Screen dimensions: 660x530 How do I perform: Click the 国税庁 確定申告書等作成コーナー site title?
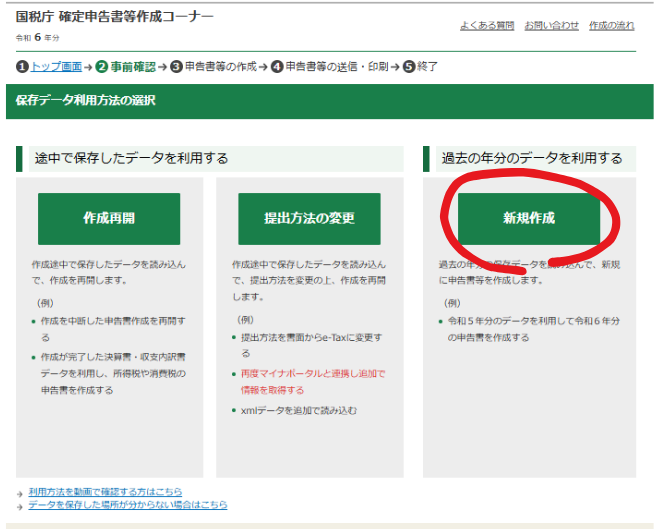tap(114, 18)
